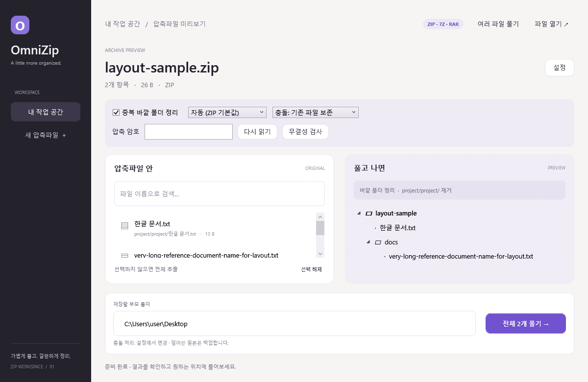Viewport: 588px width, 382px height.
Task: Click the 바깥 폴더 정리 · project/project/ 제거 notice
Action: pos(460,190)
